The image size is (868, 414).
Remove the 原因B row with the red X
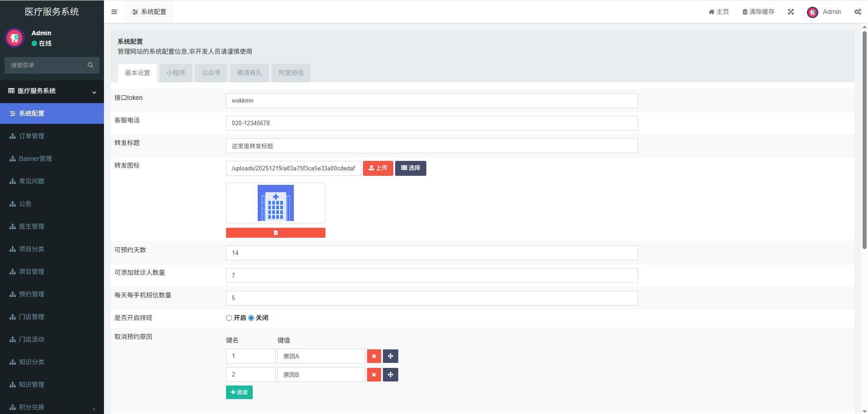(x=374, y=375)
